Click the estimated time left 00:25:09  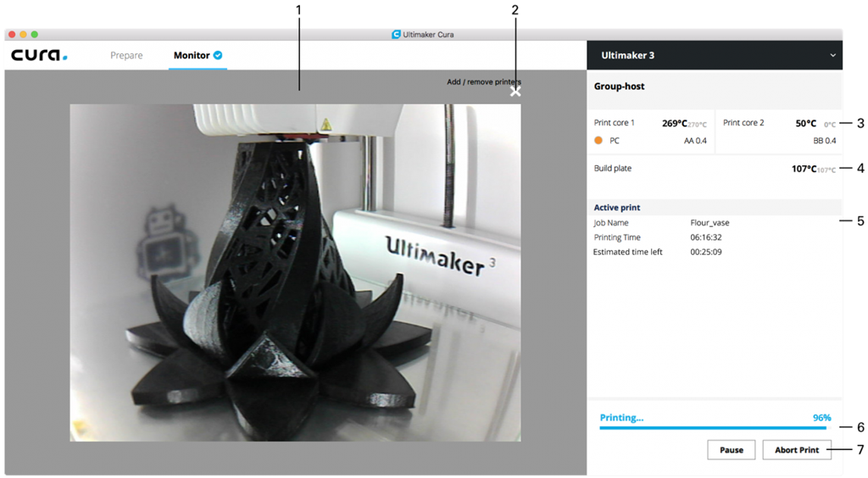[706, 252]
